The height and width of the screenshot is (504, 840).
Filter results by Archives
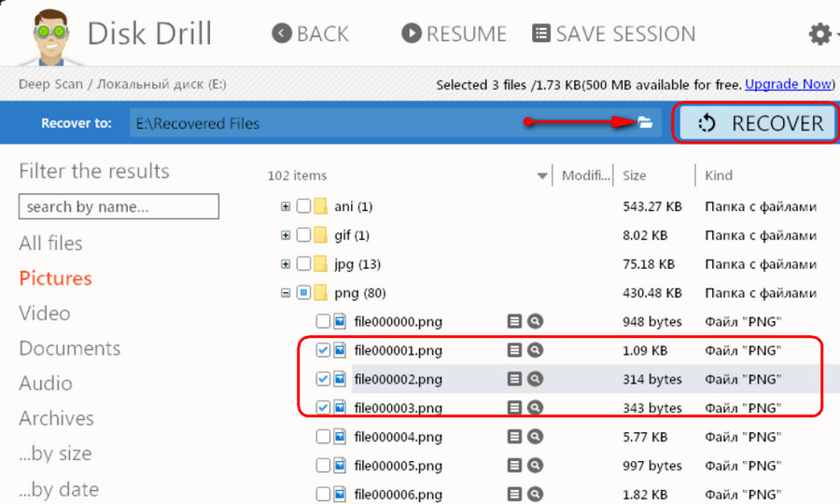click(x=56, y=418)
